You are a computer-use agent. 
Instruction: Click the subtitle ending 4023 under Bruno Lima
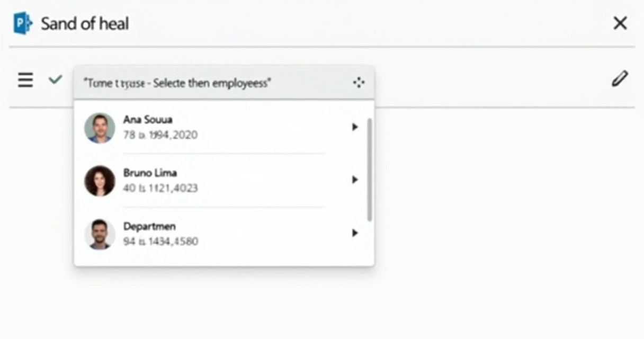160,188
